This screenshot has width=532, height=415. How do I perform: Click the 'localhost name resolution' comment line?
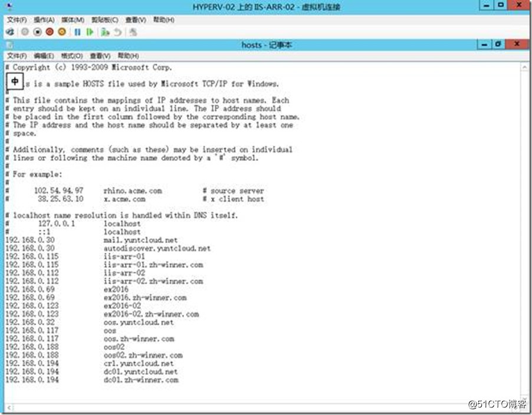[x=121, y=215]
